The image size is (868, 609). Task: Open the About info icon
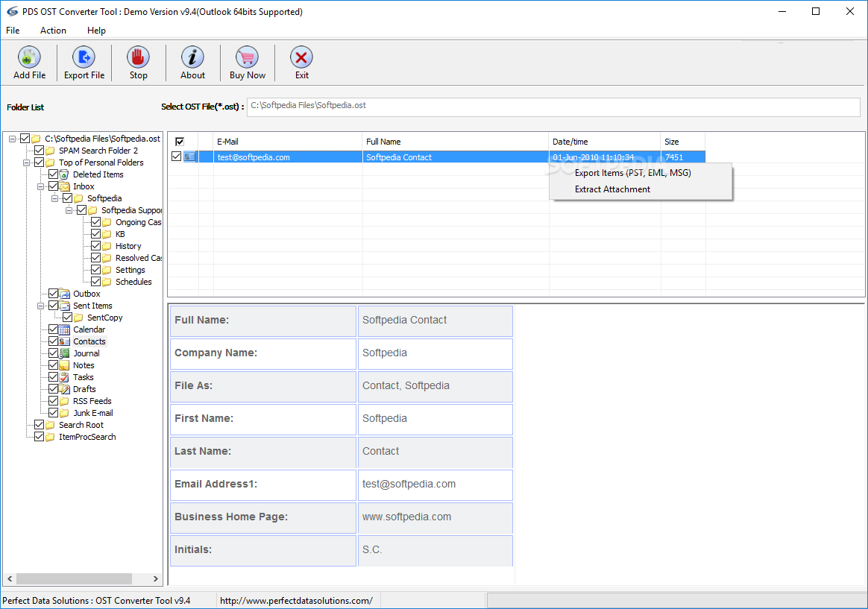click(x=192, y=57)
